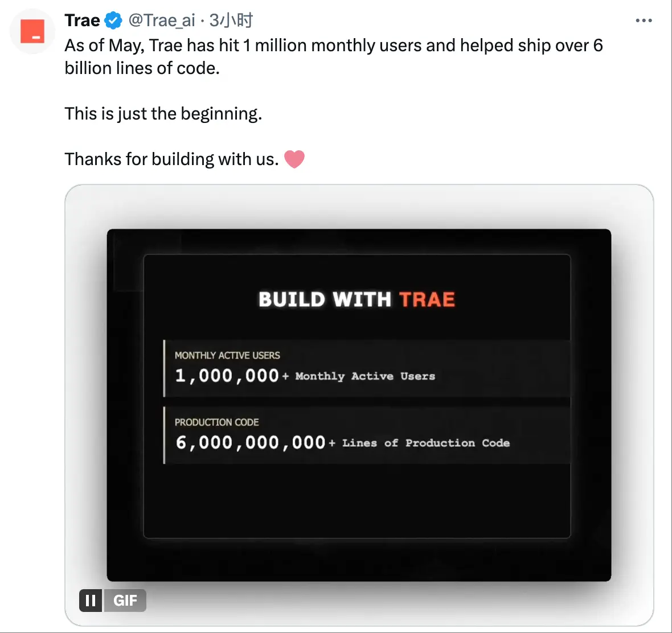
Task: Click the 3小时 timestamp
Action: 231,20
